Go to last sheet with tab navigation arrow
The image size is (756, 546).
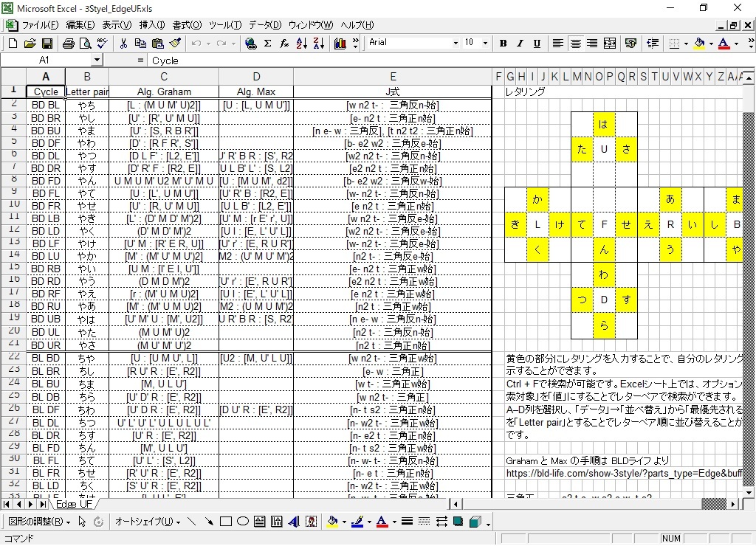click(x=43, y=504)
